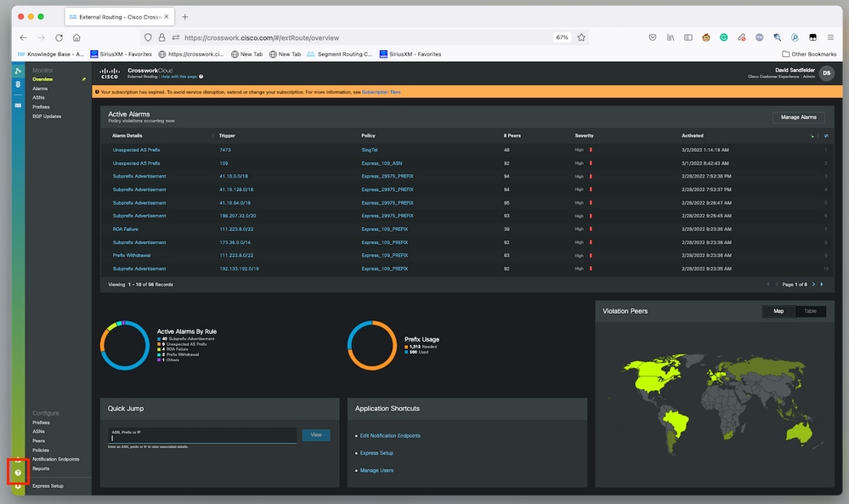The image size is (849, 504).
Task: Open the DS user avatar menu
Action: (x=826, y=73)
